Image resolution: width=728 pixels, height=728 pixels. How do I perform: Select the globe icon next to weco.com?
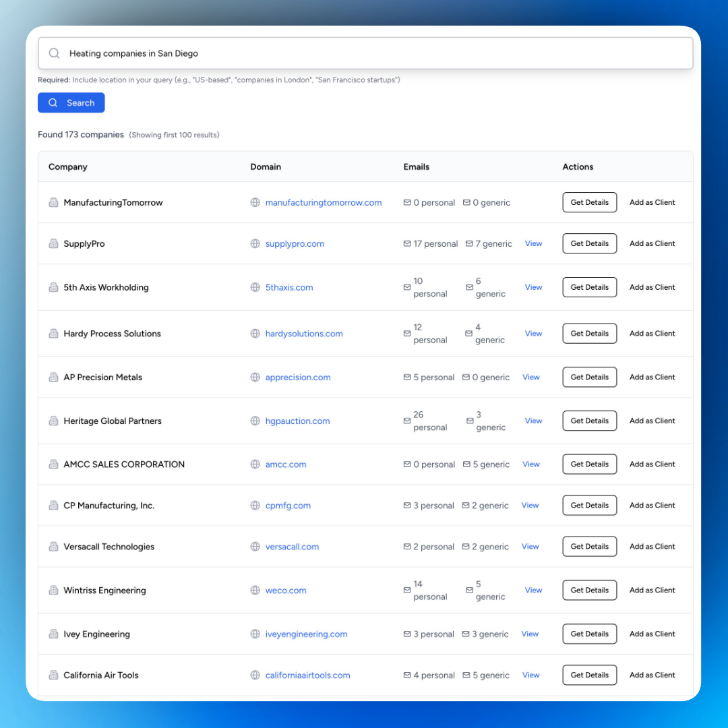coord(255,590)
